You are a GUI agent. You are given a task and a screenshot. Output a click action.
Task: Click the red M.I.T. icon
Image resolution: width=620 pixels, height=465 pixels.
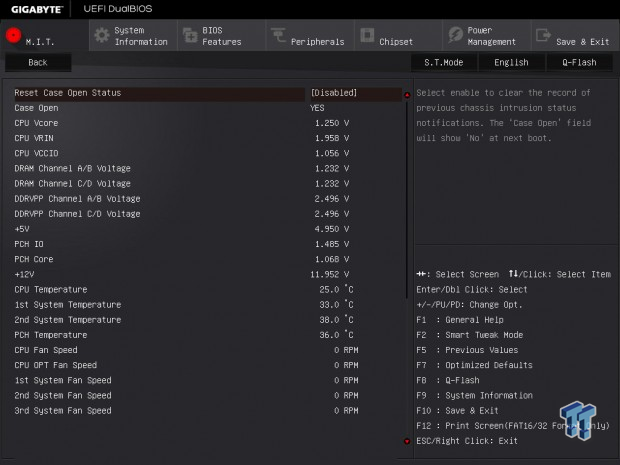click(x=13, y=35)
